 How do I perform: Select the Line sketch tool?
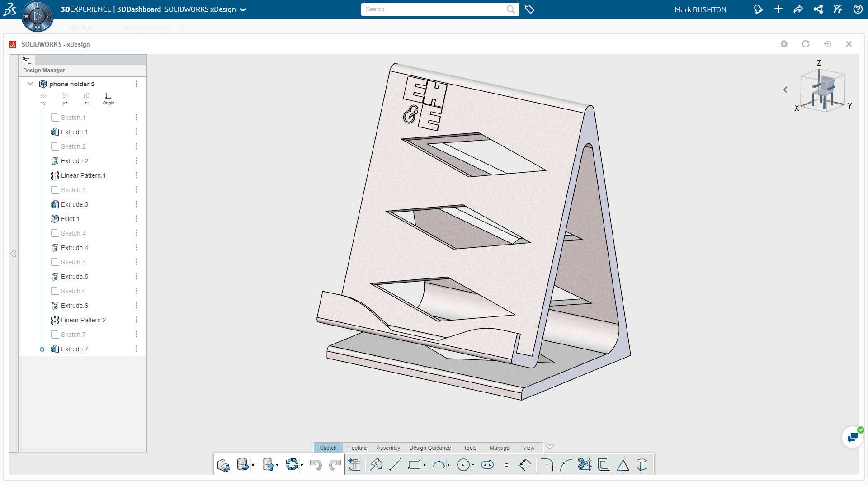pos(396,464)
